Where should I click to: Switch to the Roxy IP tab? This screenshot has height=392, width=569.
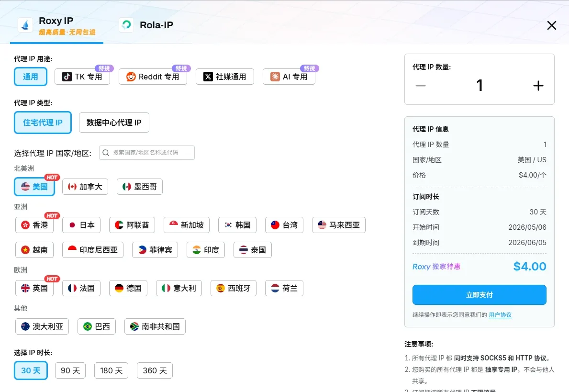[56, 26]
